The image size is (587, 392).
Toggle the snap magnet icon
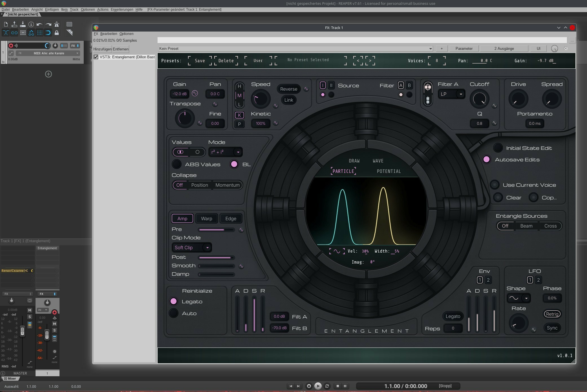pyautogui.click(x=48, y=33)
